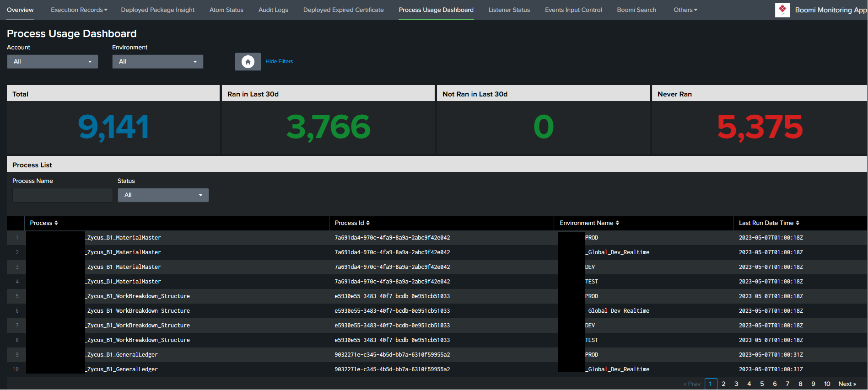Image resolution: width=868 pixels, height=390 pixels.
Task: Click process id 7a691da4 in row 2
Action: pos(392,252)
